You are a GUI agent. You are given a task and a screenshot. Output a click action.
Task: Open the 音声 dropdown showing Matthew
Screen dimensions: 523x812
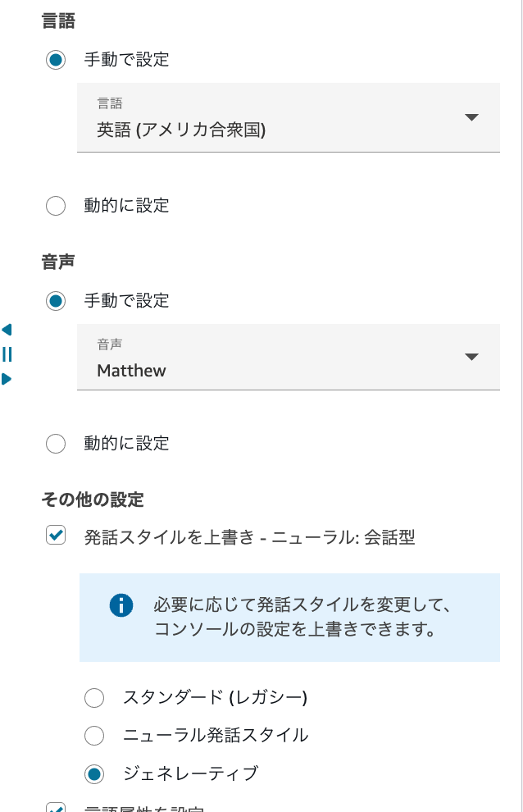(289, 357)
